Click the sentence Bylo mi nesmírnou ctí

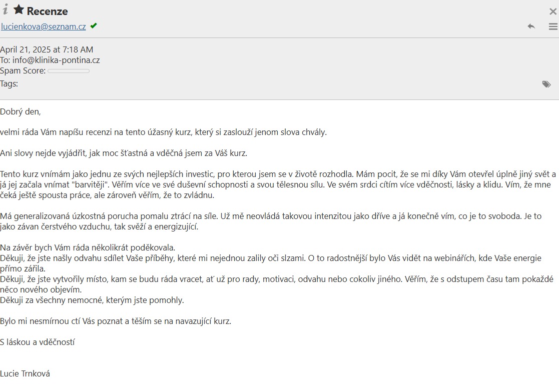[116, 321]
